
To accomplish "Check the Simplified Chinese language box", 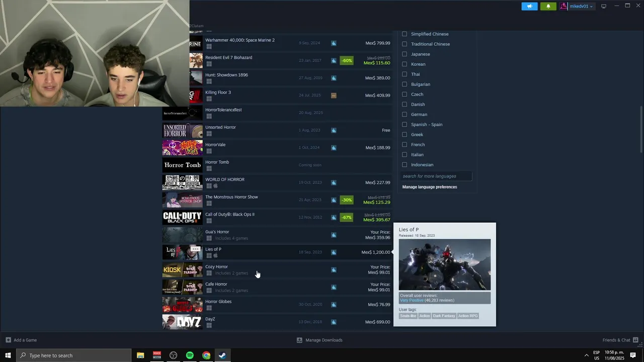I will tap(405, 34).
